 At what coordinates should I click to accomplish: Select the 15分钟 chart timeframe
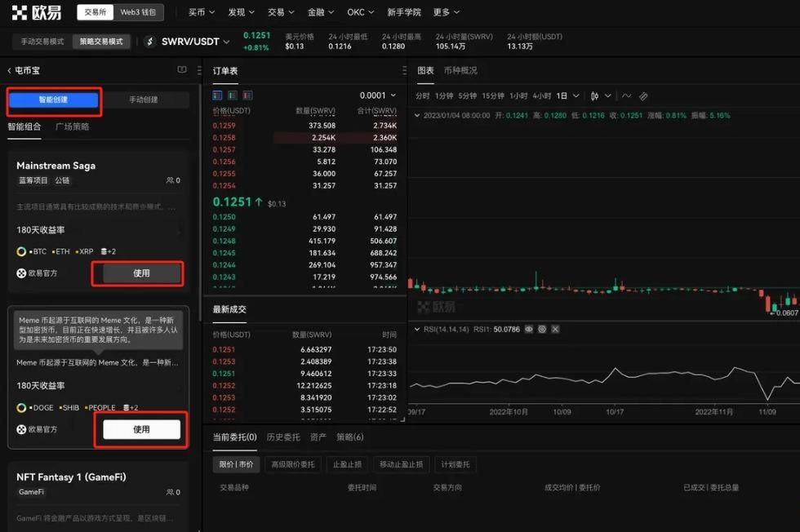[493, 95]
